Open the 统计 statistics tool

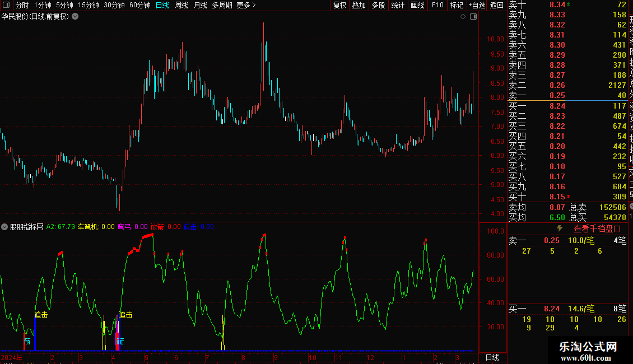[x=398, y=5]
